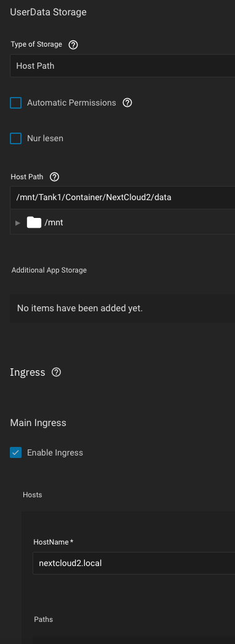This screenshot has height=644, width=235.
Task: Click the Main Ingress section heading
Action: click(38, 422)
